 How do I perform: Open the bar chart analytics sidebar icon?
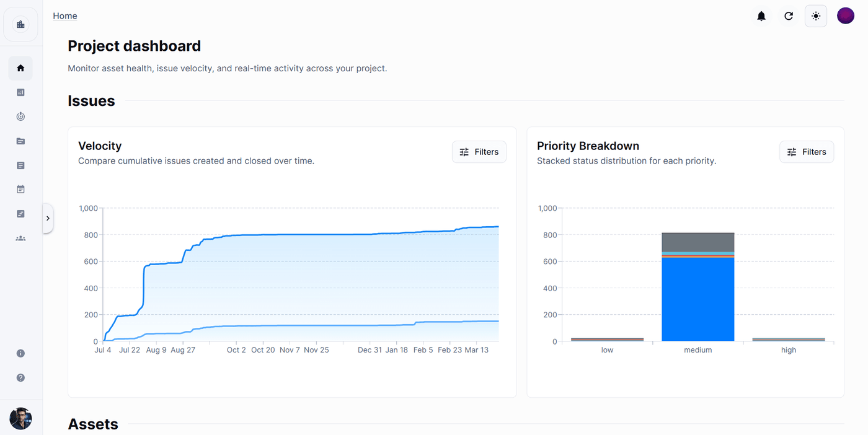[x=20, y=92]
